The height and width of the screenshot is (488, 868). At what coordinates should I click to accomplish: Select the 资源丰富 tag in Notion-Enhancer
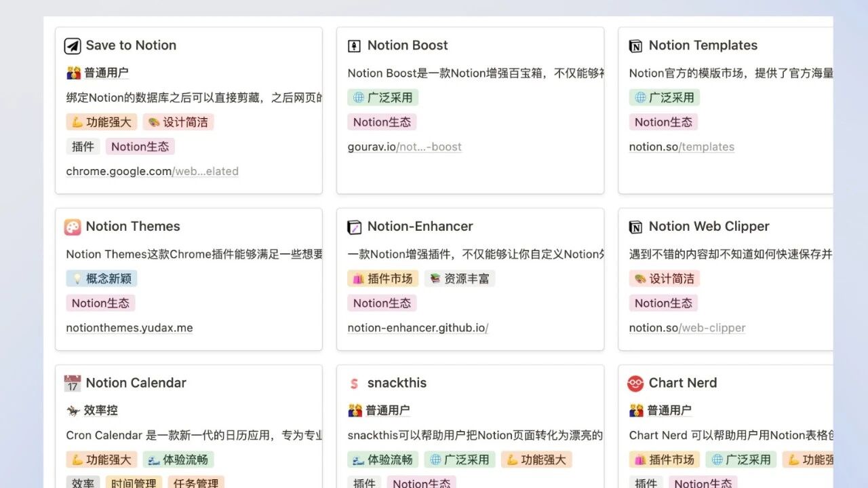(460, 278)
